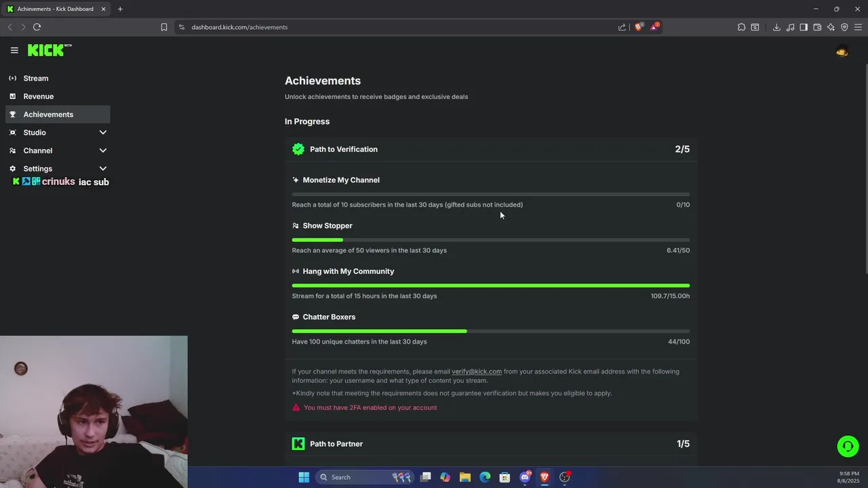Click the Monetize My Channel title

[x=341, y=180]
